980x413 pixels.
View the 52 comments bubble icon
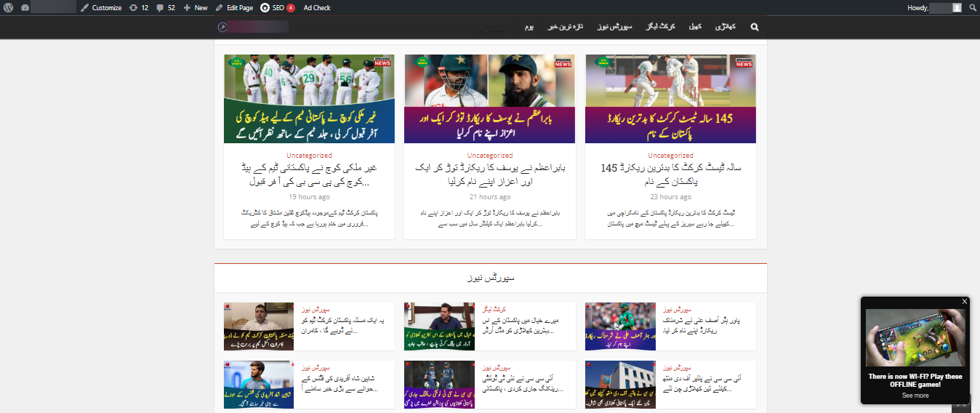[x=166, y=7]
